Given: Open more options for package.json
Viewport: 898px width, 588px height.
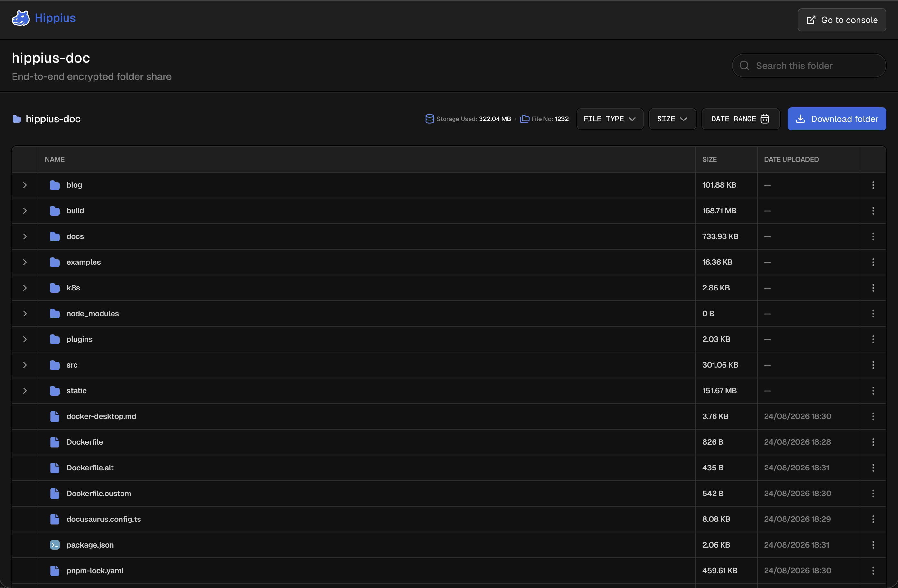Looking at the screenshot, I should tap(873, 545).
